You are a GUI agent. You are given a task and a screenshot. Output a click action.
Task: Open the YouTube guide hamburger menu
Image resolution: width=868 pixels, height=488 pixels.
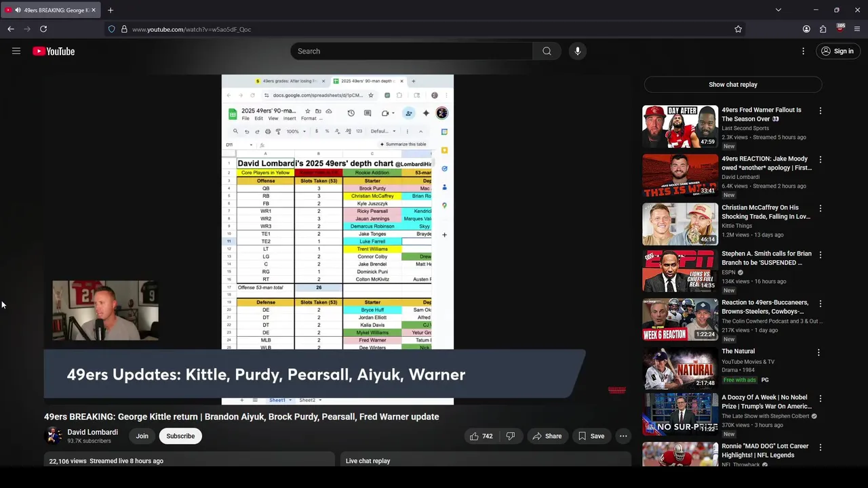click(x=16, y=51)
